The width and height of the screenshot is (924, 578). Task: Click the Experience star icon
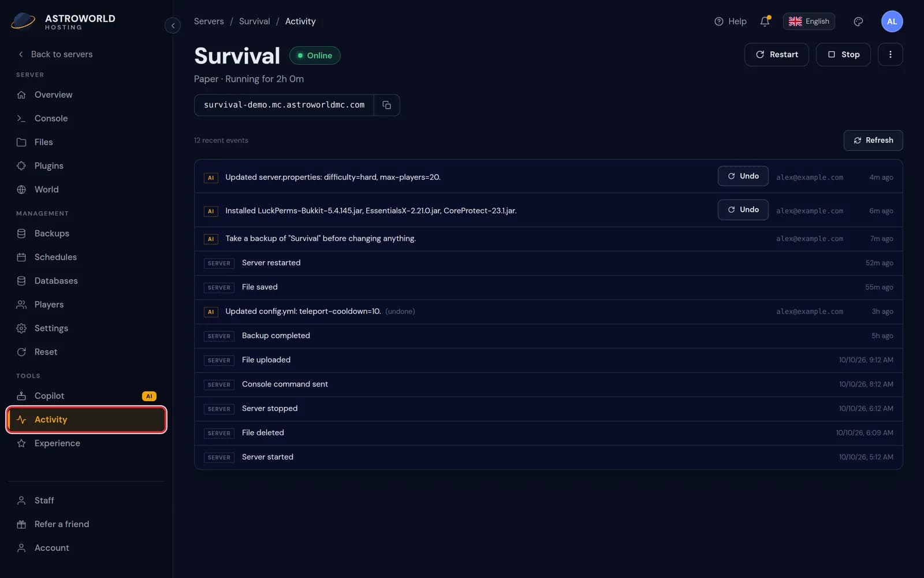coord(21,443)
